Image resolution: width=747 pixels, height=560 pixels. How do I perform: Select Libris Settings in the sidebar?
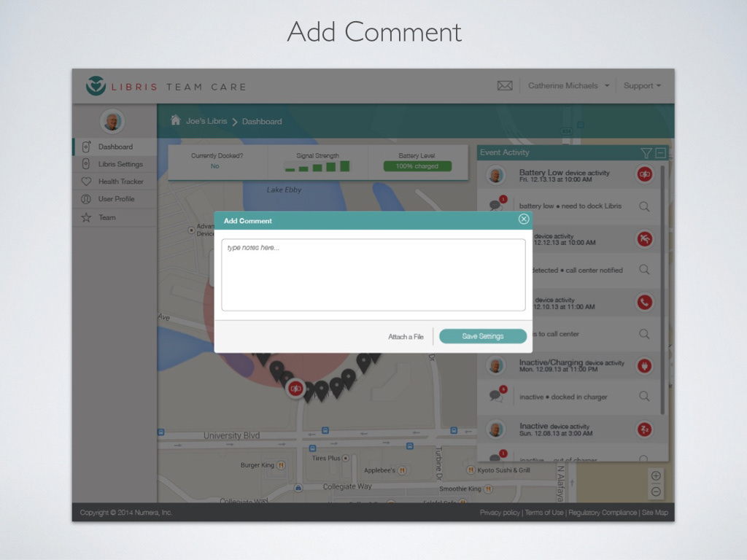[x=115, y=164]
